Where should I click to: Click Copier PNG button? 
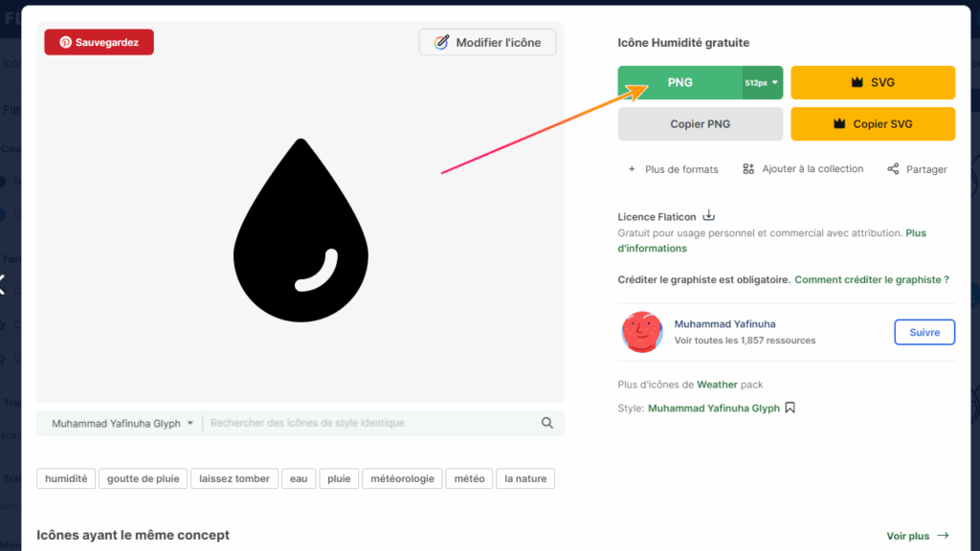pos(700,123)
